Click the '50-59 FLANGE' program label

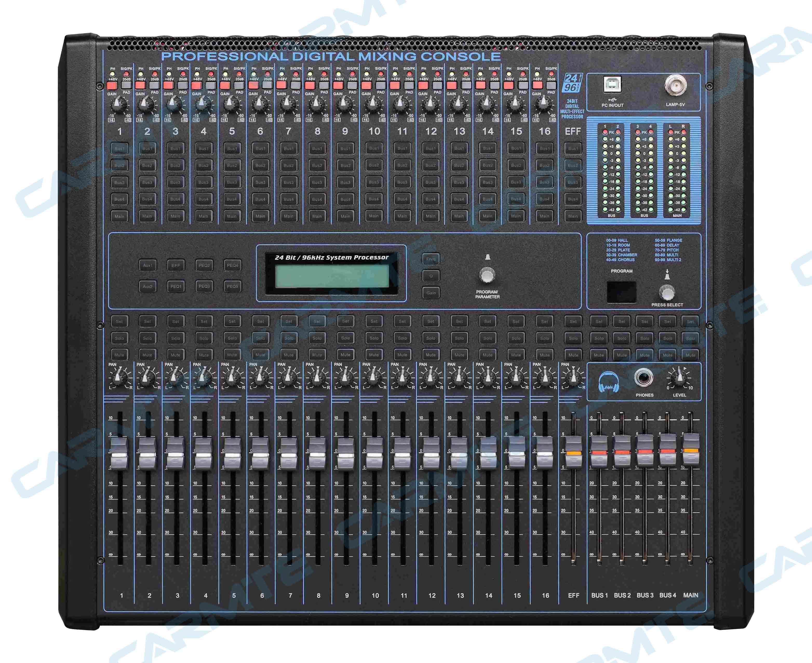668,240
